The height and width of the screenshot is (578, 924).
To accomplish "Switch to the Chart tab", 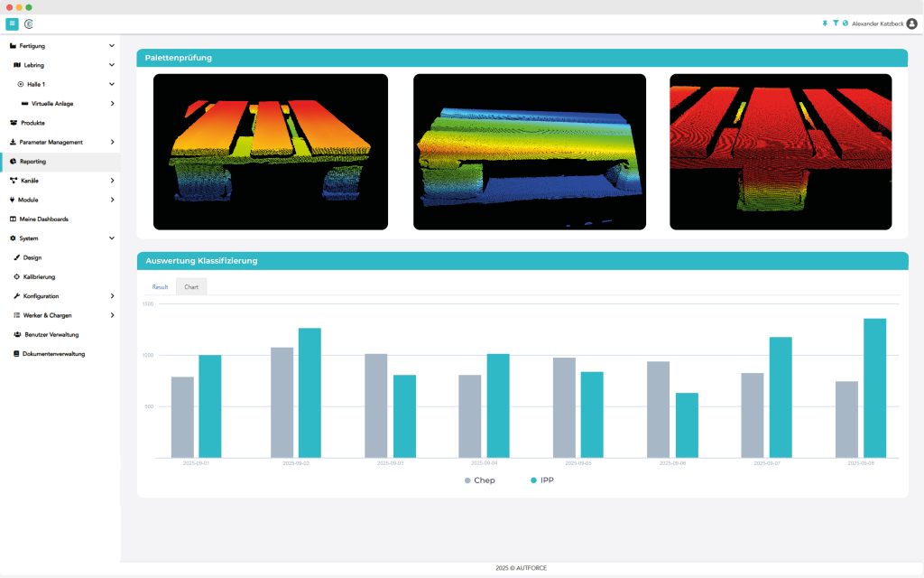I will tap(191, 286).
